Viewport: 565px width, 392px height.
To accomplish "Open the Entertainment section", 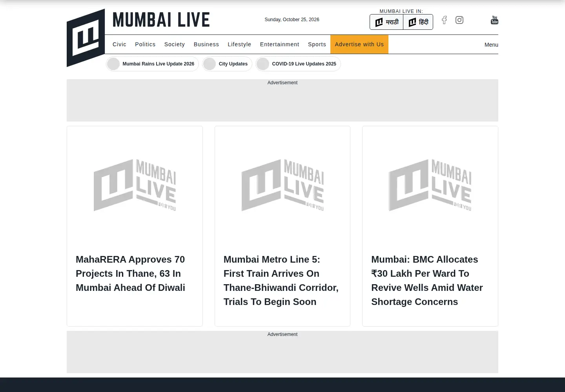I will point(280,44).
